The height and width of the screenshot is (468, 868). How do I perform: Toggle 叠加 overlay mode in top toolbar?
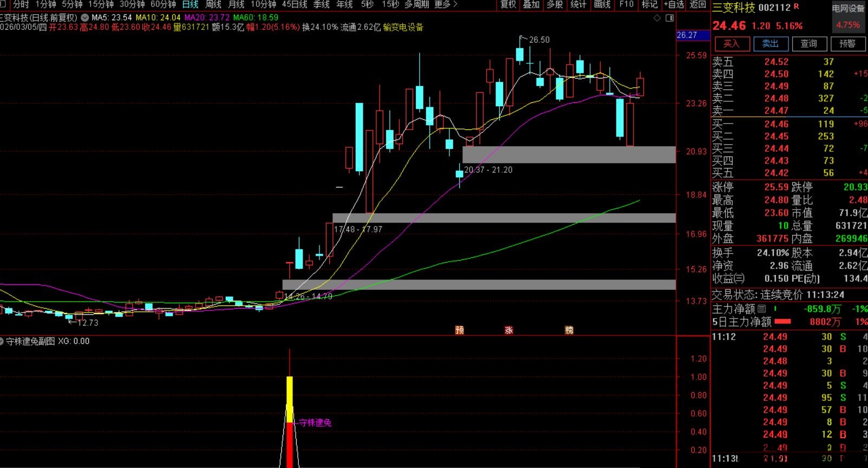[531, 4]
